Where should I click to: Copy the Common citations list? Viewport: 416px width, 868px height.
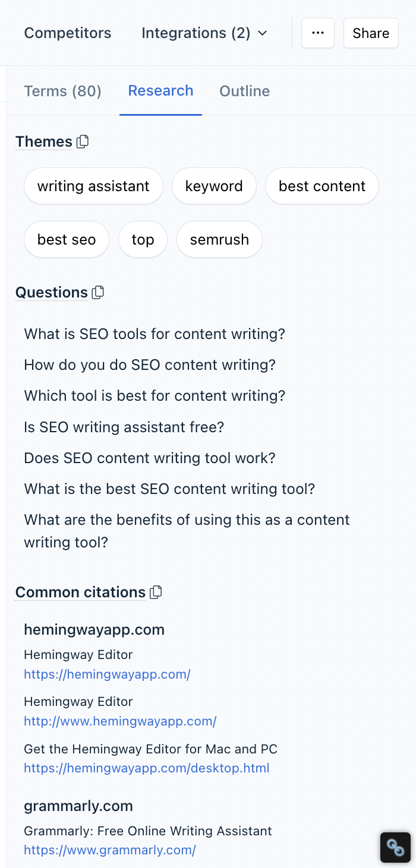click(x=156, y=593)
